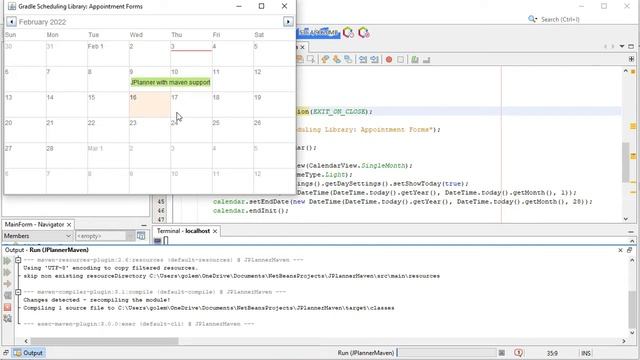Click the shift line right editor icon
The width and height of the screenshot is (640, 360).
point(374,60)
